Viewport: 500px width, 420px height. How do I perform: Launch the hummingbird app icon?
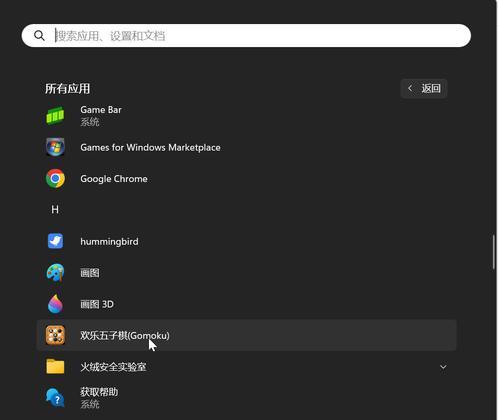click(x=55, y=241)
